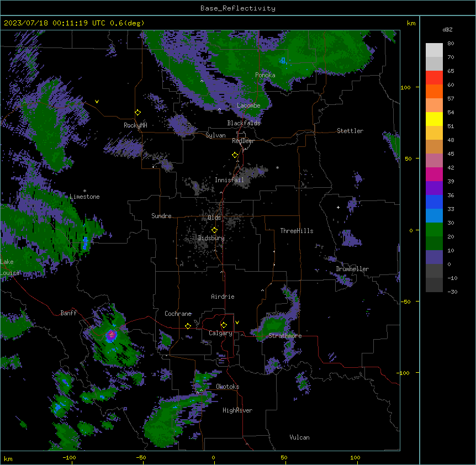Click the HighRiver label
The width and height of the screenshot is (476, 465).
pos(237,410)
